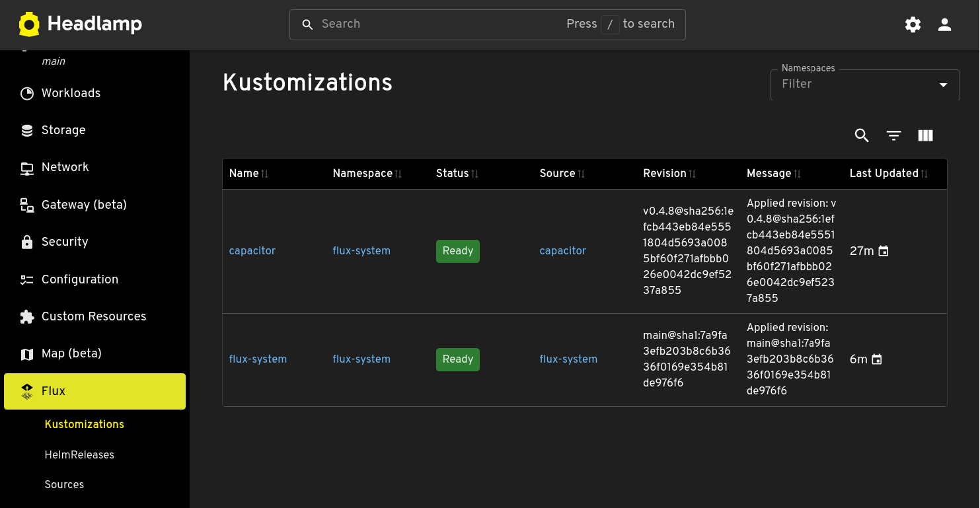Open Sources under Flux
This screenshot has height=508, width=980.
point(64,484)
